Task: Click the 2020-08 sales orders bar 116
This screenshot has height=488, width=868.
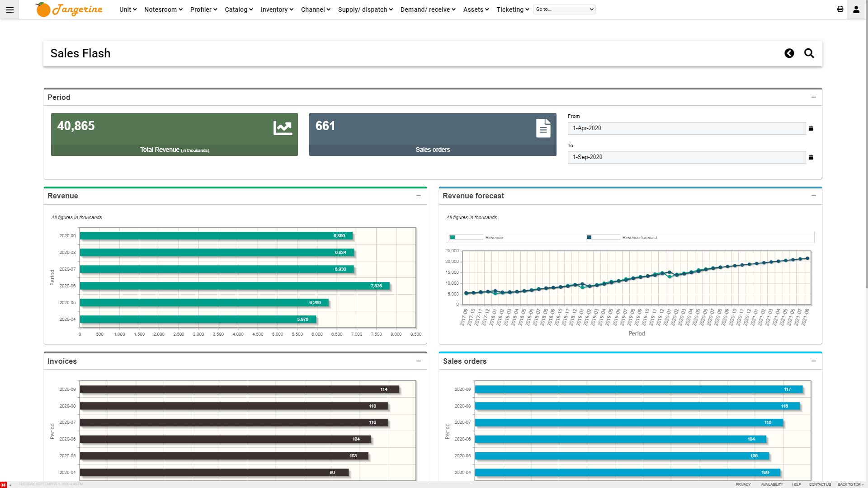Action: tap(637, 406)
